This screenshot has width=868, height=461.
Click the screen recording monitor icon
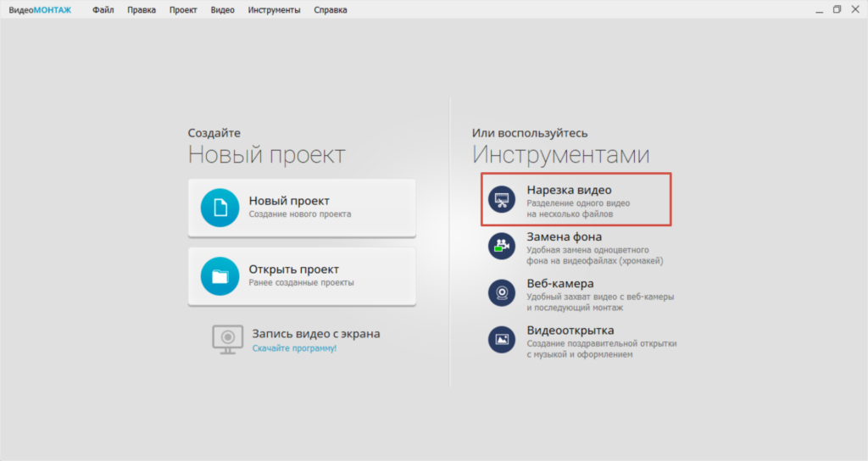(x=227, y=339)
